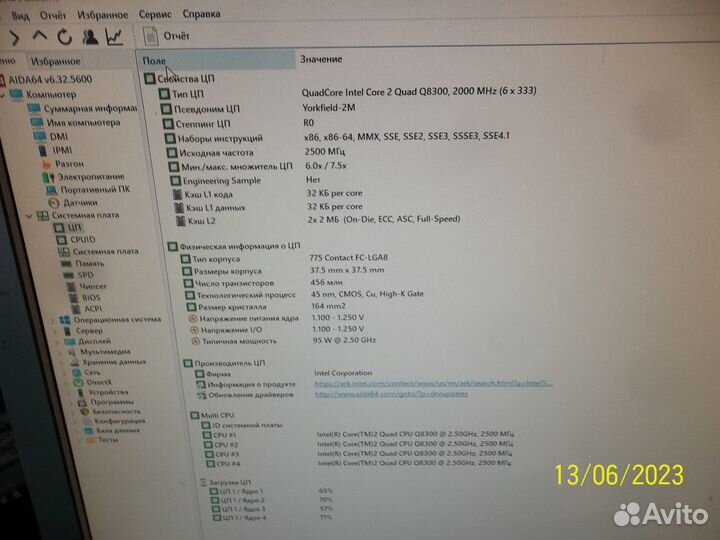Viewport: 720px width, 540px height.
Task: Collapse the Компьютер tree node
Action: click(3, 96)
